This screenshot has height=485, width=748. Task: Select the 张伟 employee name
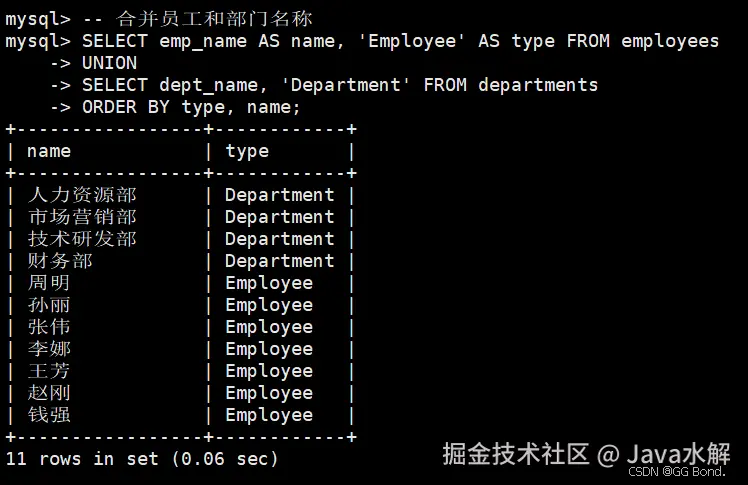(x=49, y=327)
